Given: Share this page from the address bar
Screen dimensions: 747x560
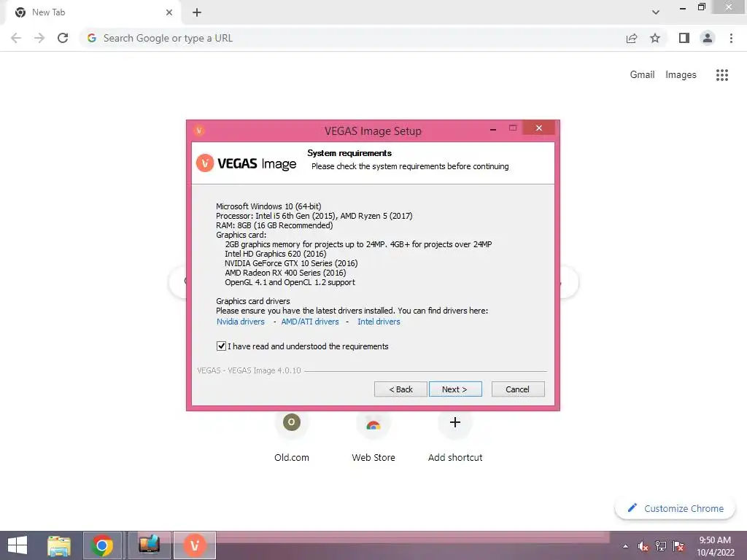Looking at the screenshot, I should coord(632,38).
